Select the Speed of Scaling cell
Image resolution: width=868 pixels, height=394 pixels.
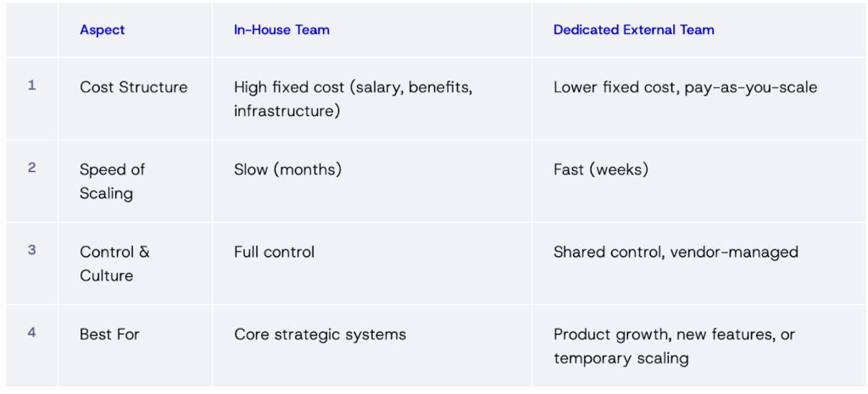[x=113, y=181]
